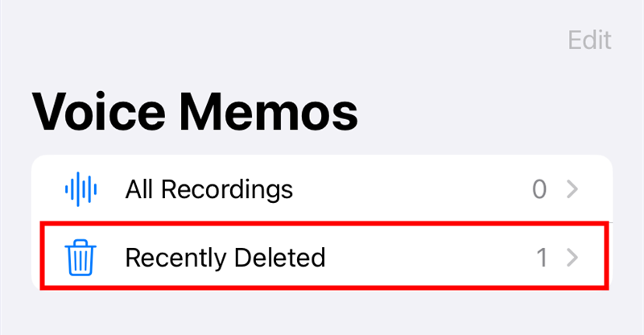Screen dimensions: 644x335
Task: Enter edit mode using the Edit link
Action: tap(589, 40)
